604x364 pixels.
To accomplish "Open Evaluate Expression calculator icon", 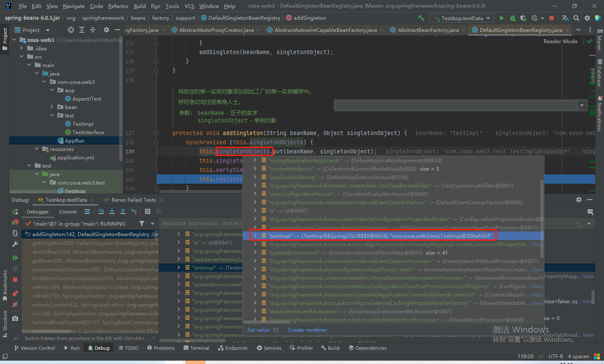I will [147, 211].
